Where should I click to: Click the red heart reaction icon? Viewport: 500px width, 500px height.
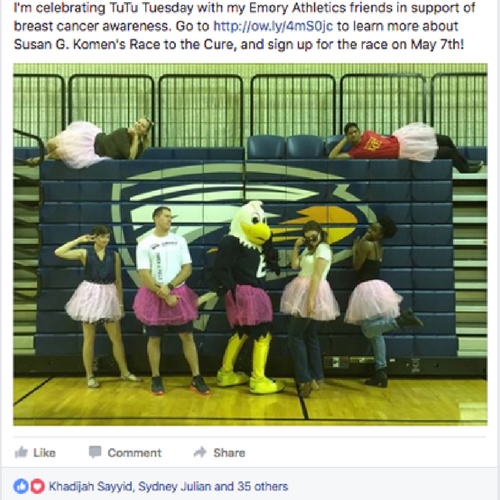coord(37,486)
